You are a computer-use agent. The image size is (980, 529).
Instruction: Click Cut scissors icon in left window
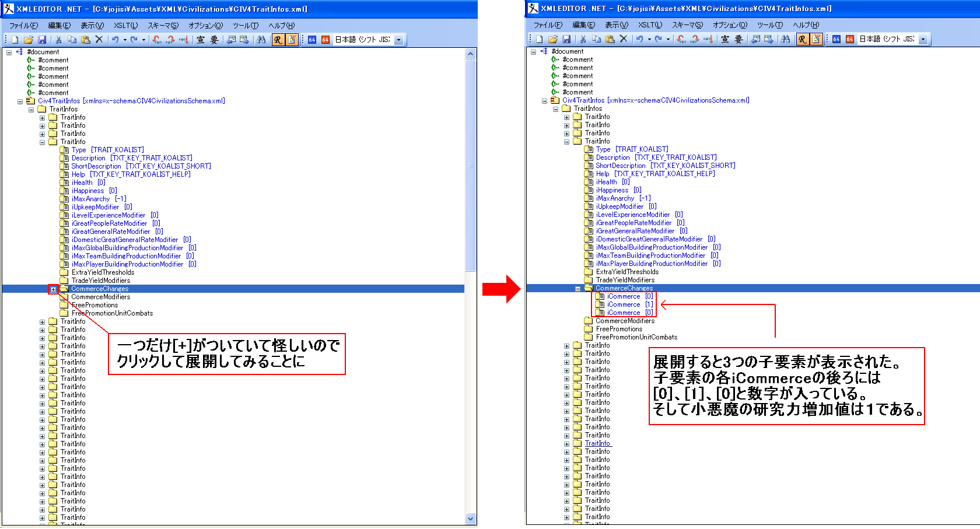pos(58,40)
